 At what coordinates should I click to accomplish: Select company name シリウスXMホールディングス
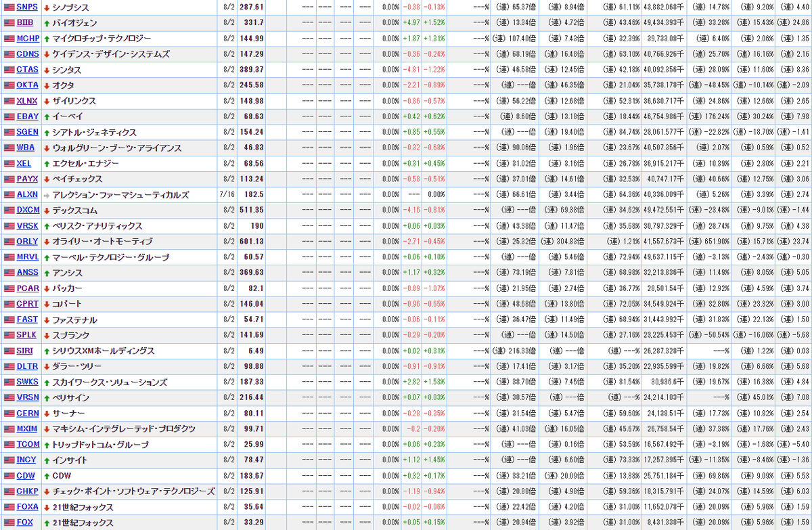point(104,351)
